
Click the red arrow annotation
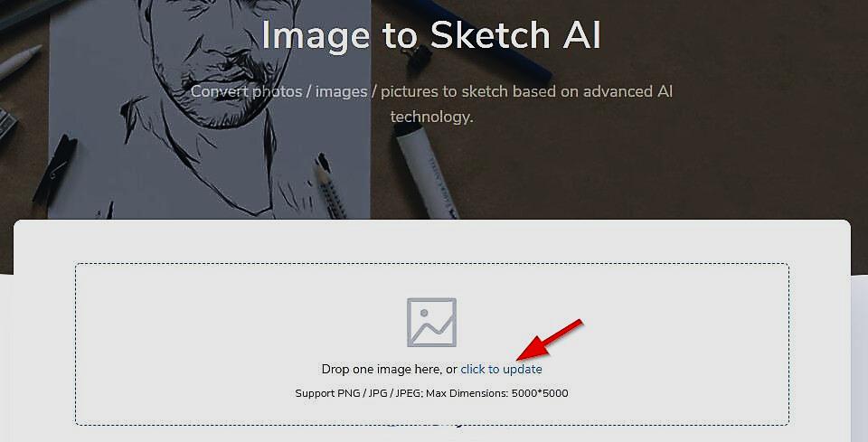pyautogui.click(x=550, y=339)
